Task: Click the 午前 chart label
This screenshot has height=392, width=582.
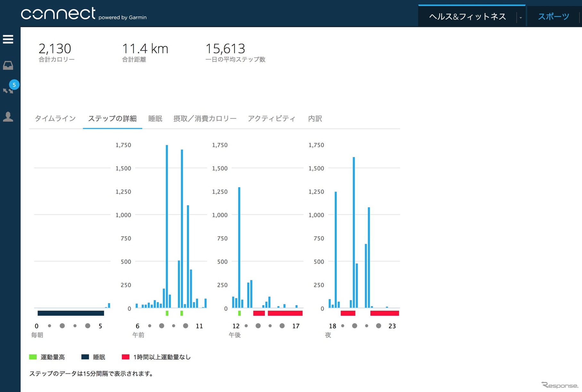Action: [138, 335]
